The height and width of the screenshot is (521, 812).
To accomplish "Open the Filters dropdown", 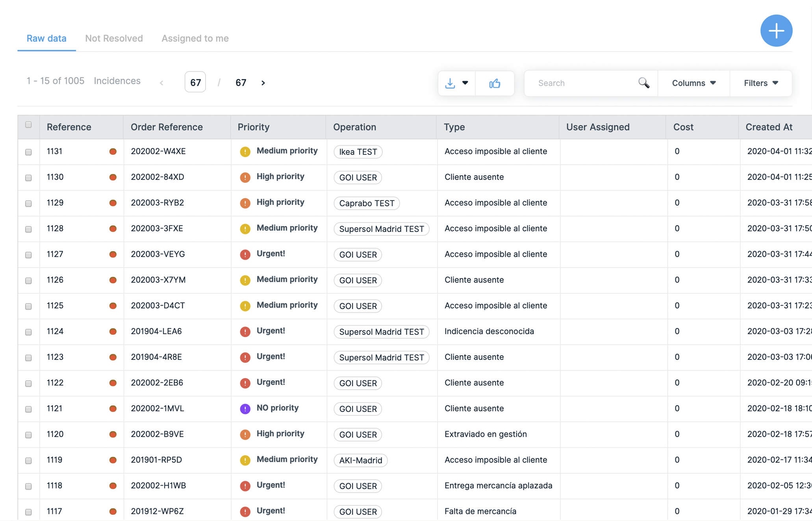I will (760, 83).
